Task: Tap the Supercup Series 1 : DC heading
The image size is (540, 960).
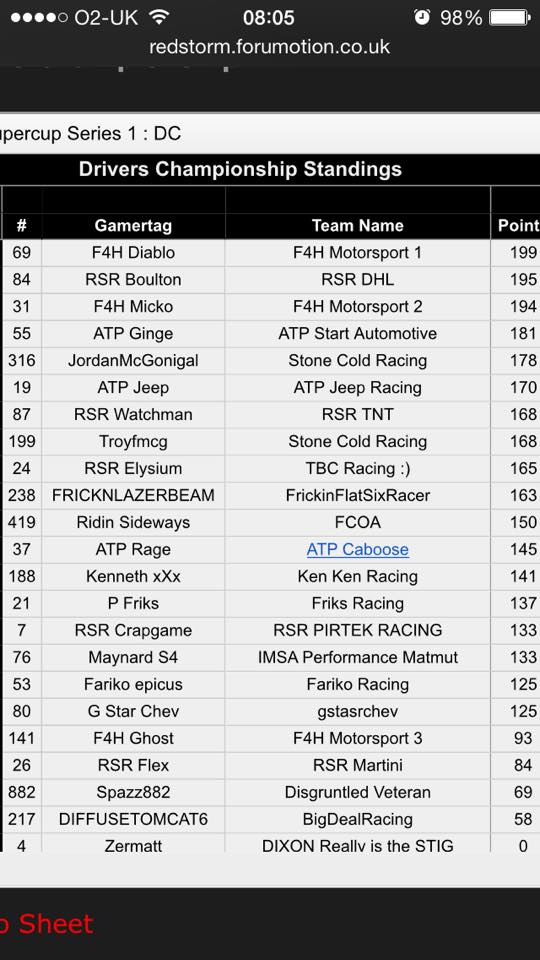Action: tap(91, 133)
